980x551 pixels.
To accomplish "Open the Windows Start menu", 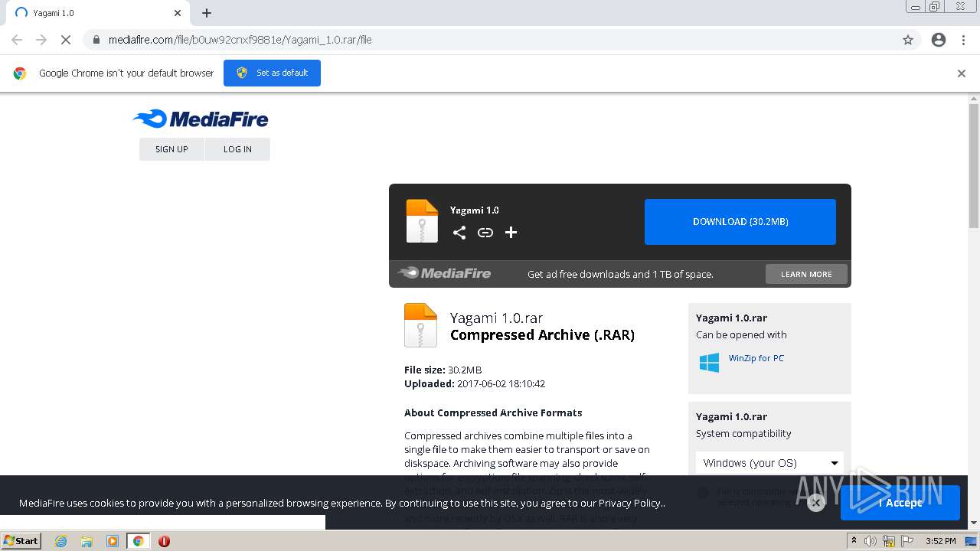I will tap(21, 541).
